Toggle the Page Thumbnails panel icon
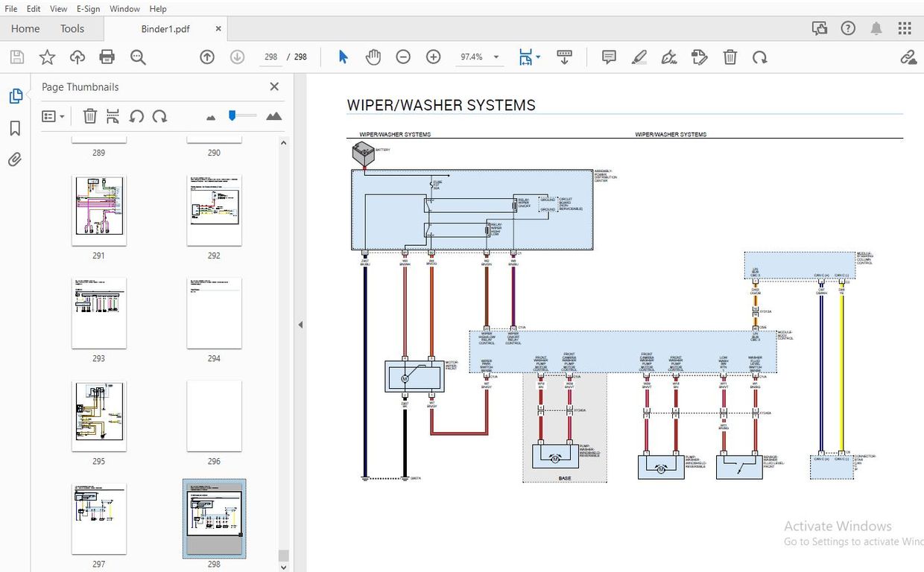924x572 pixels. [15, 96]
